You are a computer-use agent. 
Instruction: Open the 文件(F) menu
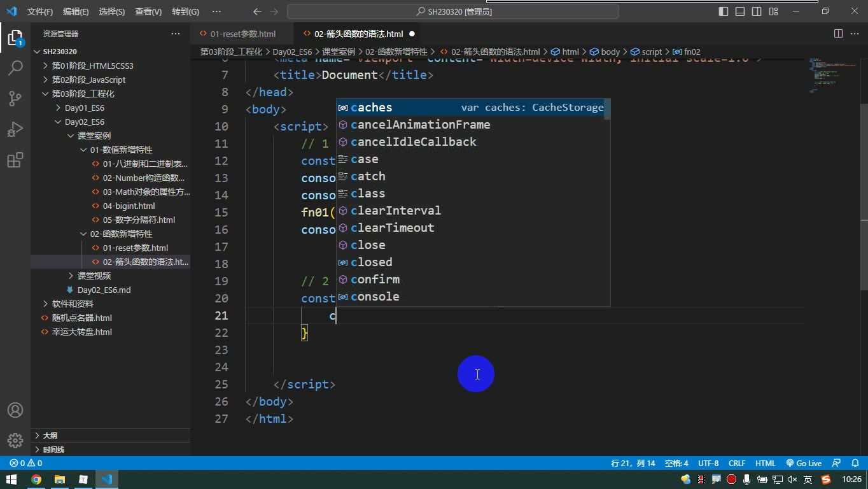[x=40, y=11]
